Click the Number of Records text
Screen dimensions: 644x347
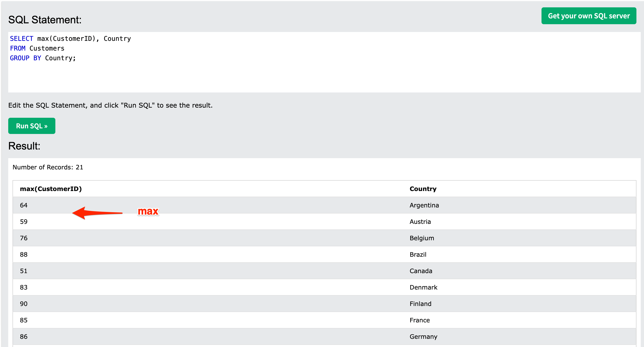tap(48, 167)
